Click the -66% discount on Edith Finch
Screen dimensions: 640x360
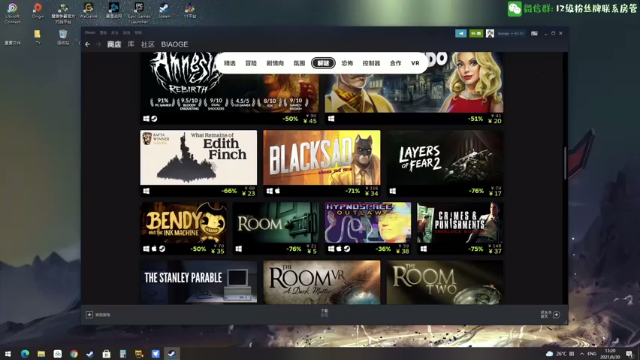pos(229,191)
